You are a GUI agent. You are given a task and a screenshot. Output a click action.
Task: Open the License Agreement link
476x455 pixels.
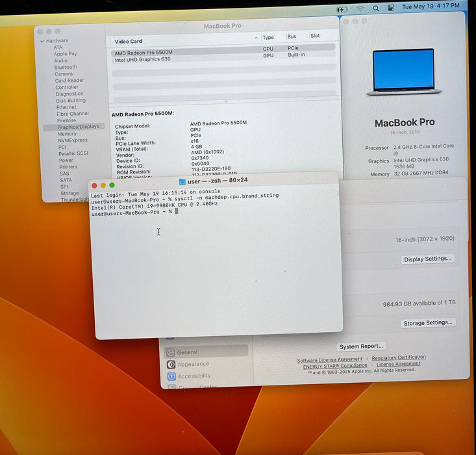pos(398,364)
